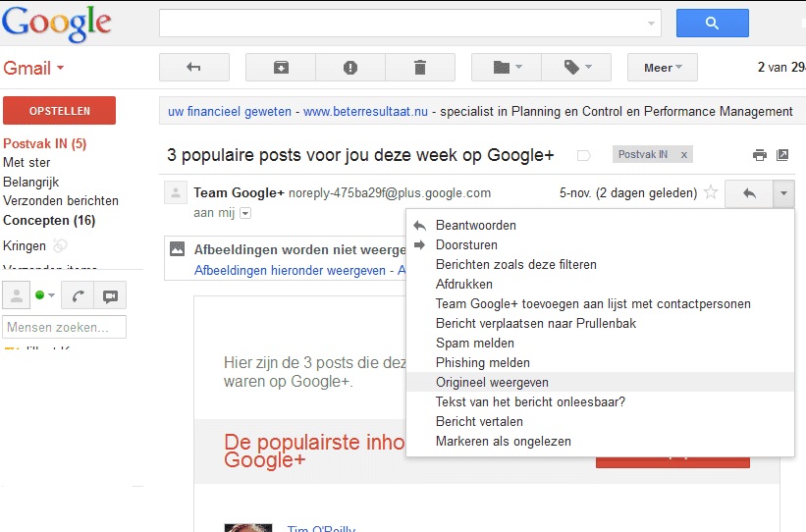Expand the move-to folder dropdown
The height and width of the screenshot is (532, 806).
[x=507, y=67]
